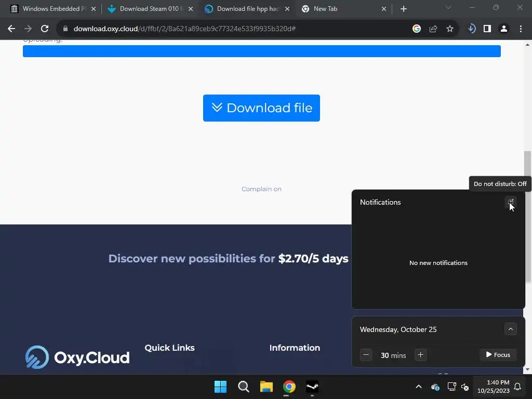Show hidden system tray icons

click(419, 387)
